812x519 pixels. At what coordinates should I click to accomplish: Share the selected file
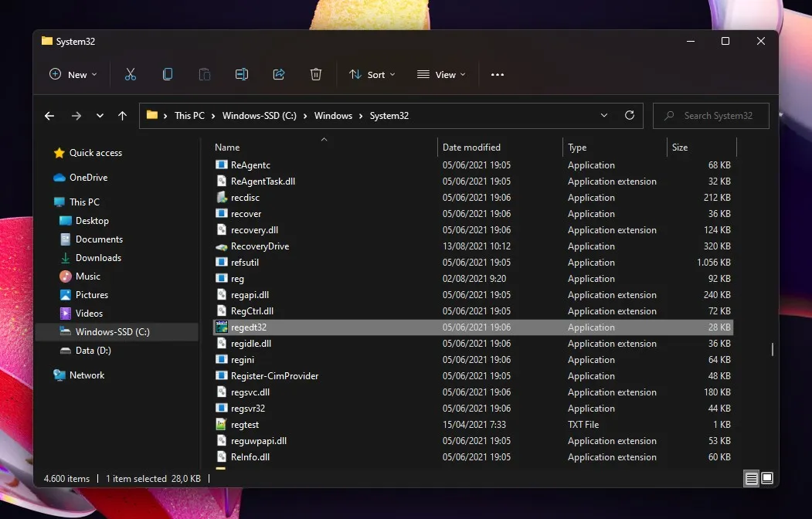[x=278, y=74]
